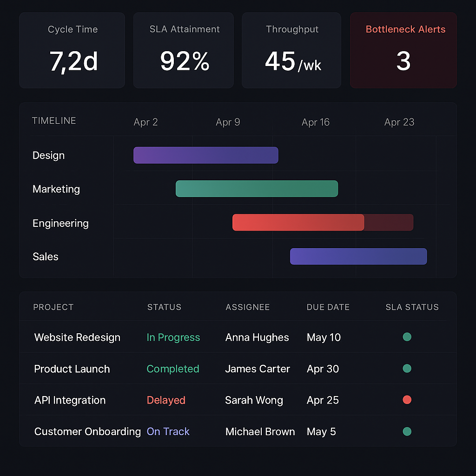Viewport: 476px width, 476px height.
Task: Select the Throughput metric card
Action: coord(291,50)
